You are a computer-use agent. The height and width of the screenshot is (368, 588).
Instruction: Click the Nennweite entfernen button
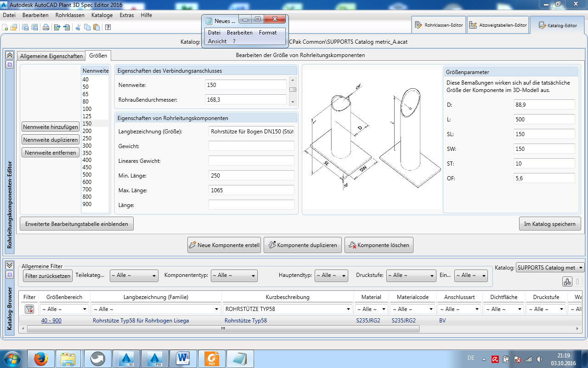tap(51, 152)
